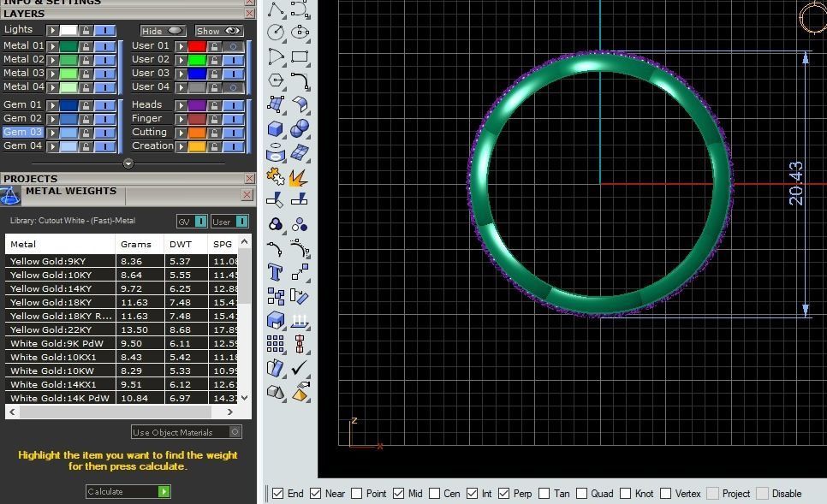
Task: Enable the Quad osnap checkbox
Action: 581,494
